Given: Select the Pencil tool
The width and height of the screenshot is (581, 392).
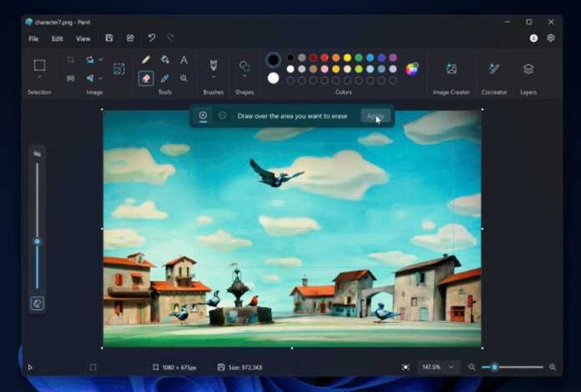Looking at the screenshot, I should (146, 60).
